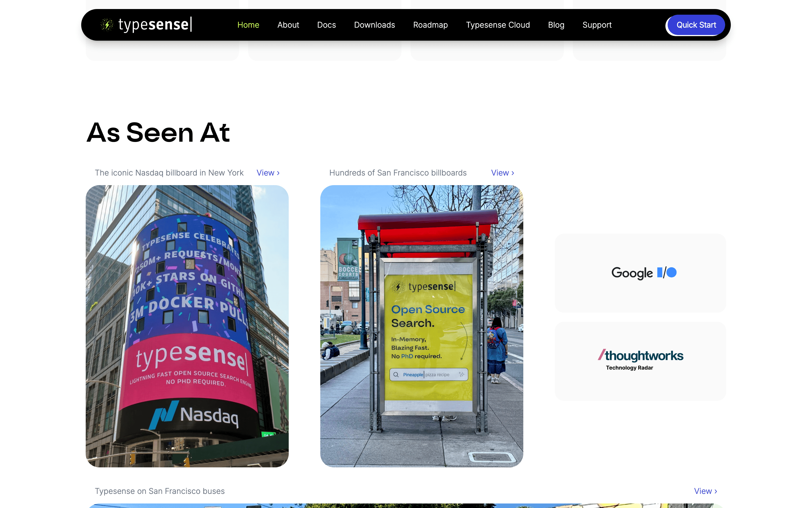Click View link for Nasdaq billboard
The width and height of the screenshot is (812, 508).
pos(268,173)
